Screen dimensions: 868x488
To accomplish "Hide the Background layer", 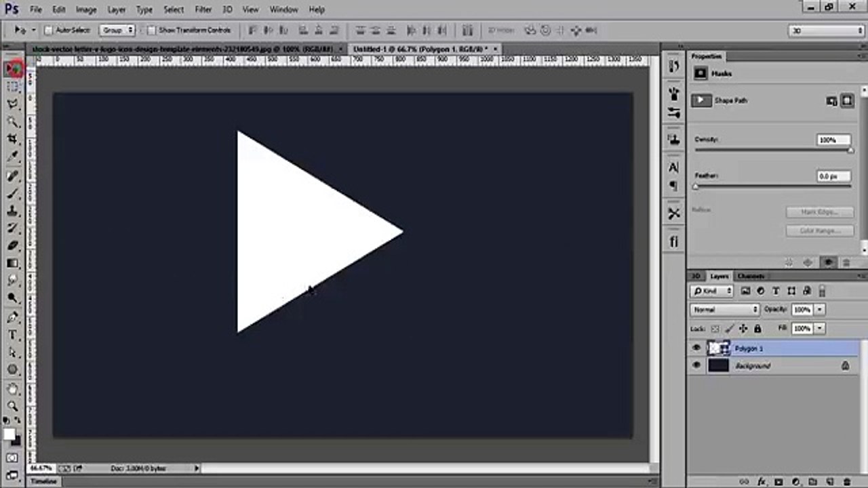I will point(696,366).
